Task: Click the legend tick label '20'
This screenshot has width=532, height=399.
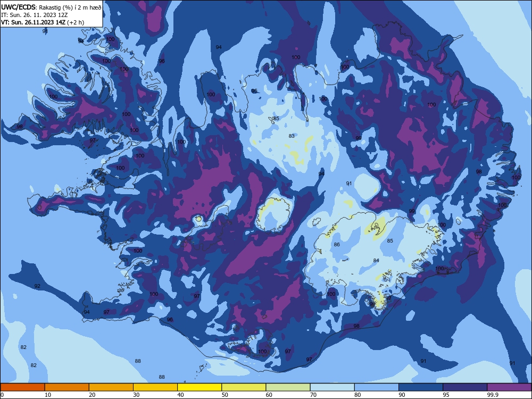Action: [x=92, y=395]
